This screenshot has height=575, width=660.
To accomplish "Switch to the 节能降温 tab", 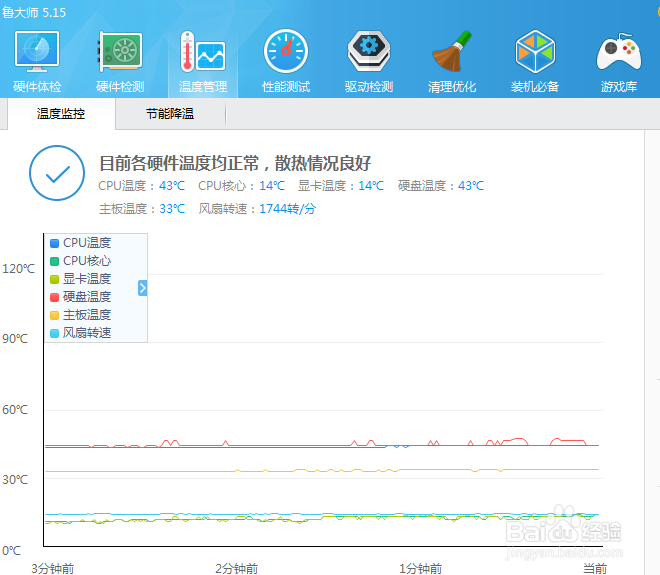I will [x=170, y=114].
